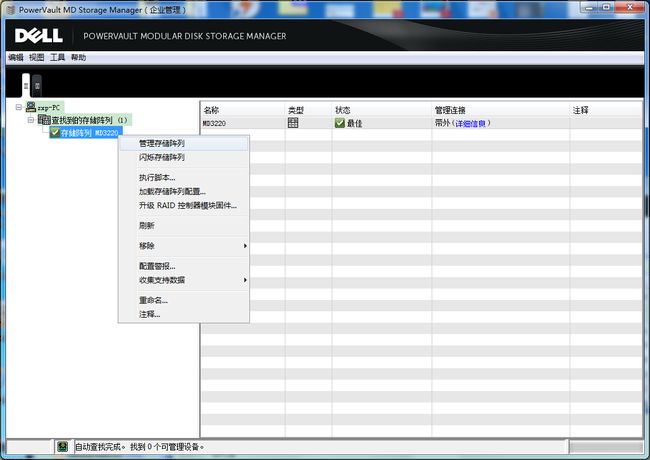Screen dimensions: 650x460
Task: Open the 详细信息 link
Action: 471,123
